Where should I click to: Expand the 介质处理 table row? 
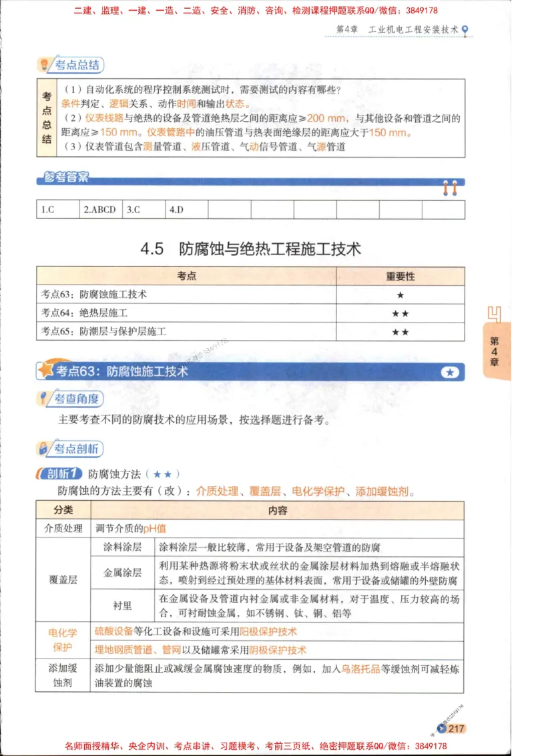point(63,528)
